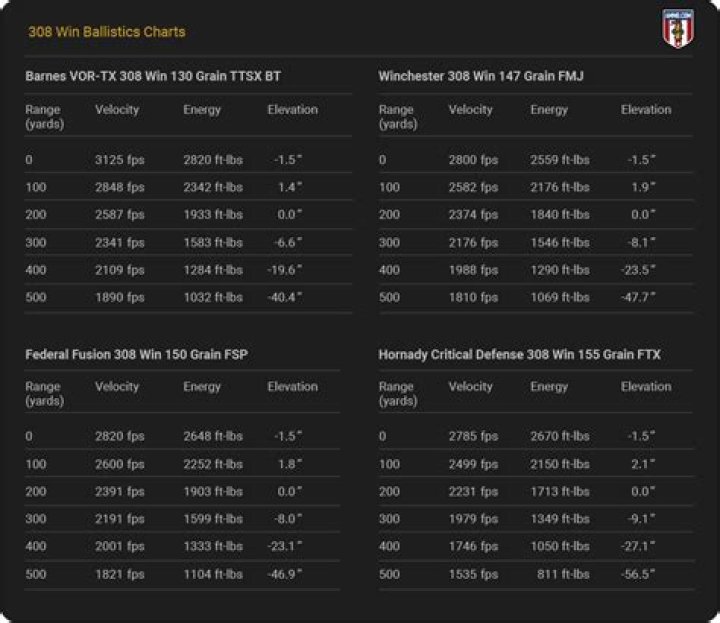Click the '2820 ft-lbs' energy cell

pos(213,160)
